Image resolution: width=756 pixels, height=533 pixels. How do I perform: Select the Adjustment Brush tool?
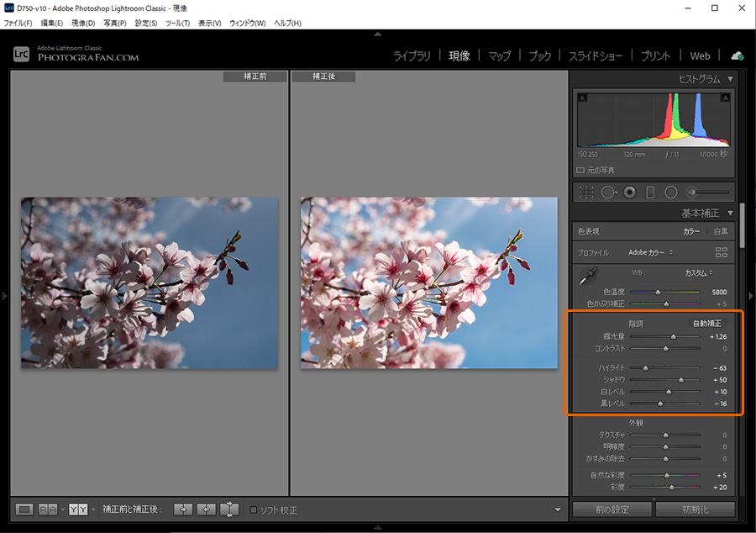[x=708, y=192]
